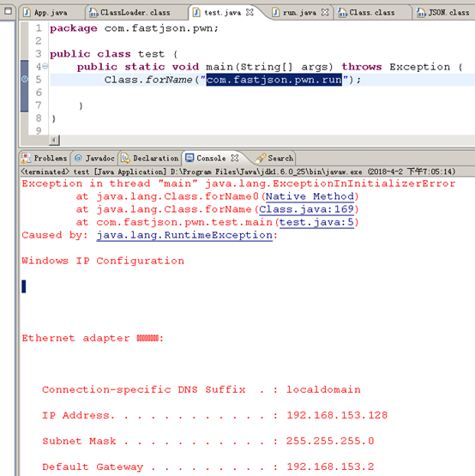Click the Javadoc view icon
475x476 pixels.
tap(78, 158)
